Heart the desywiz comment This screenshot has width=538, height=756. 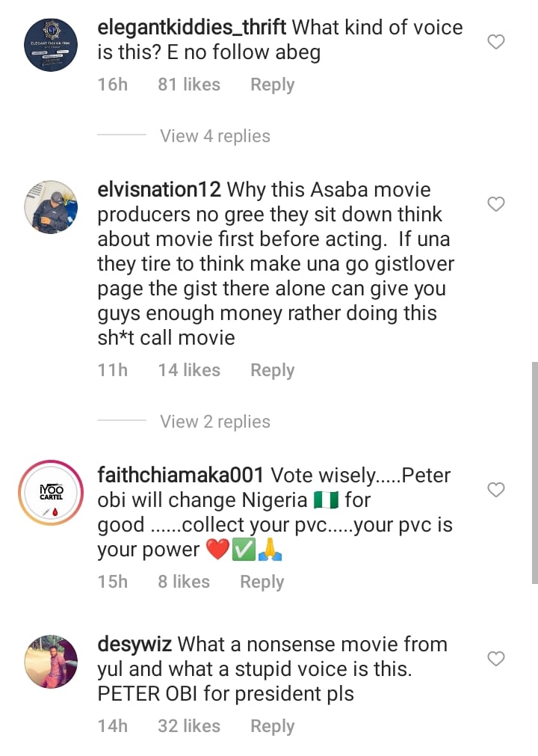[496, 659]
